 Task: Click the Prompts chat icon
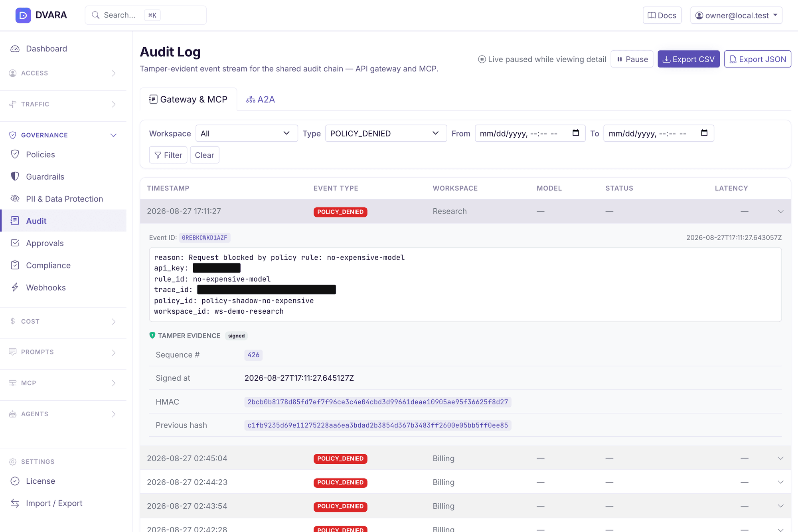pos(13,352)
